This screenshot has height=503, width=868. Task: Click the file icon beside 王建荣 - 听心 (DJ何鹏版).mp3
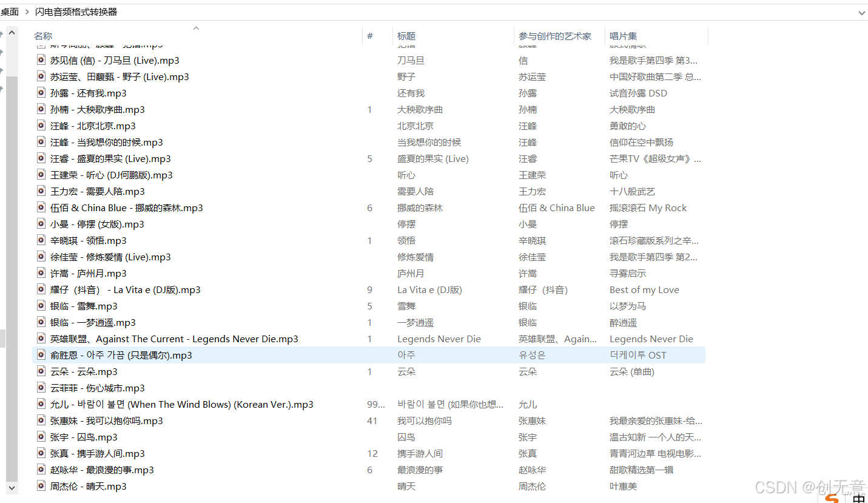click(41, 175)
